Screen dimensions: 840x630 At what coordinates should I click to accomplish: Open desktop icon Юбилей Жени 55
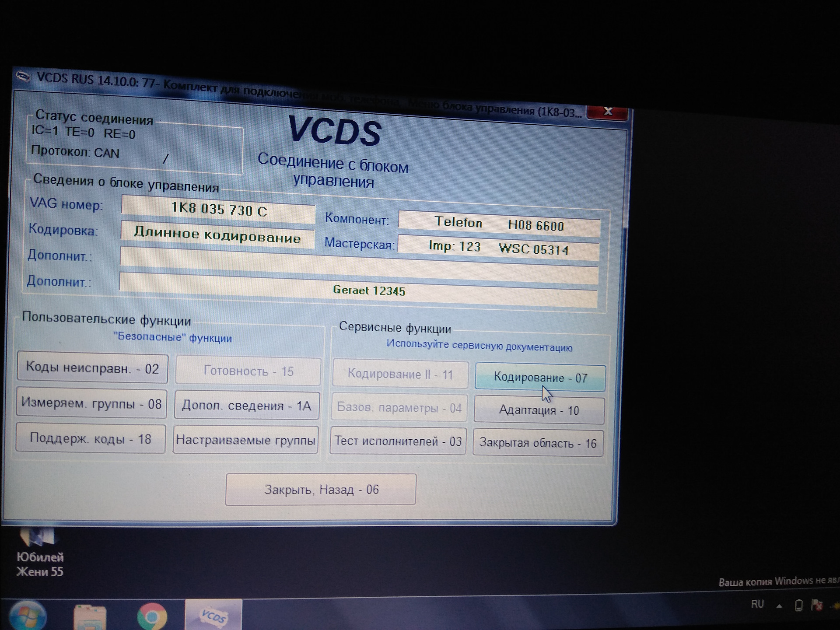click(39, 553)
